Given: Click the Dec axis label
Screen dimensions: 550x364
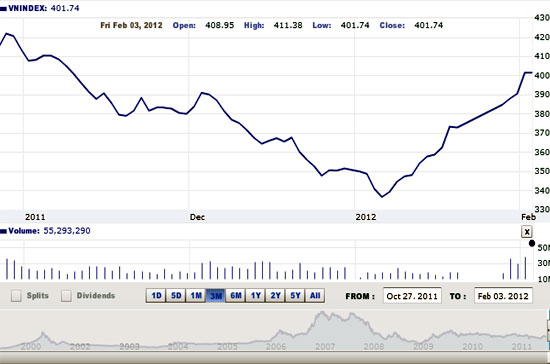Looking at the screenshot, I should tap(197, 217).
